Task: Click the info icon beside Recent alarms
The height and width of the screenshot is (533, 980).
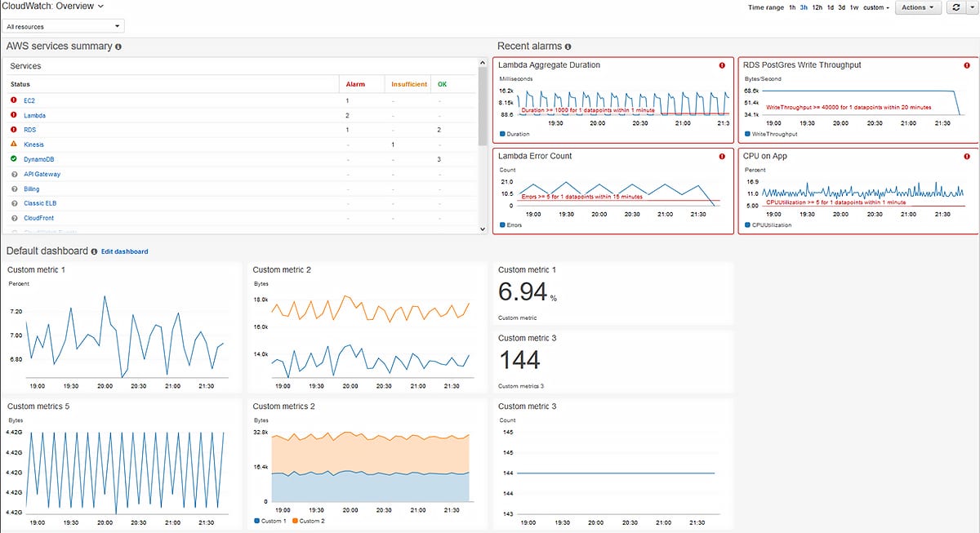Action: (568, 47)
